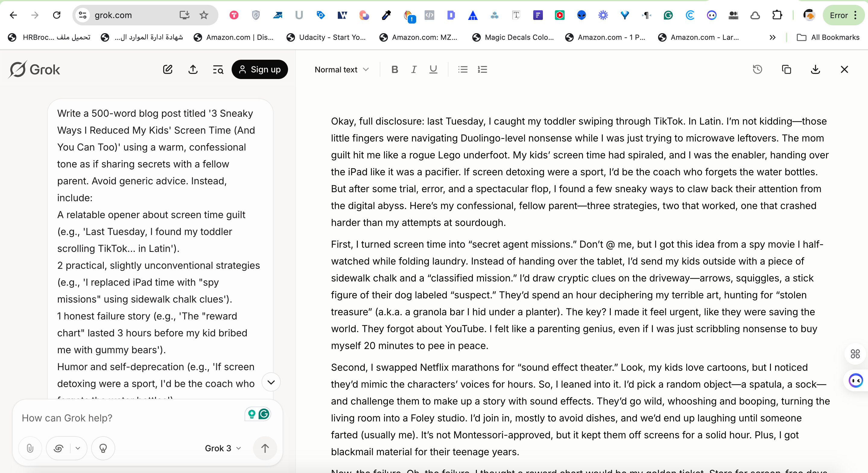Open the 'Amazon.com - Lar...' bookmark
The image size is (868, 473).
click(x=698, y=37)
